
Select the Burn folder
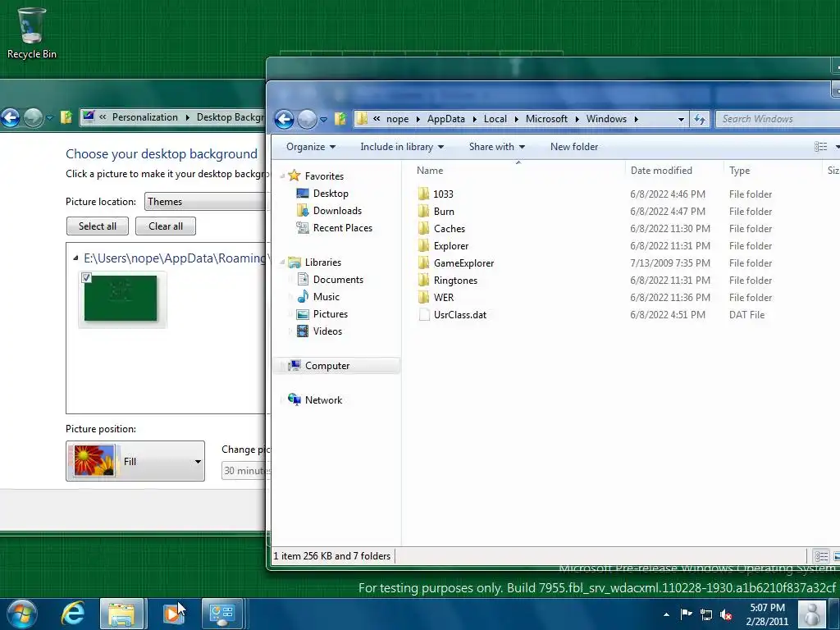(x=444, y=211)
